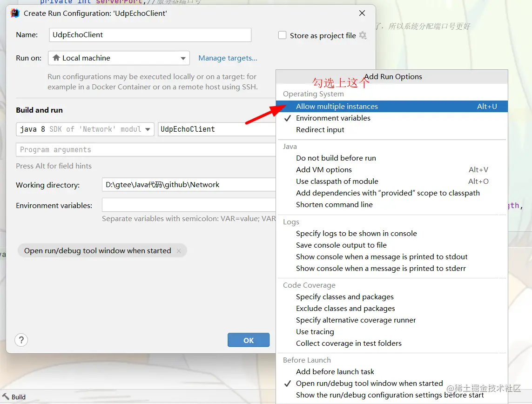Image resolution: width=532 pixels, height=404 pixels.
Task: Choose Do not build before run
Action: click(391, 158)
